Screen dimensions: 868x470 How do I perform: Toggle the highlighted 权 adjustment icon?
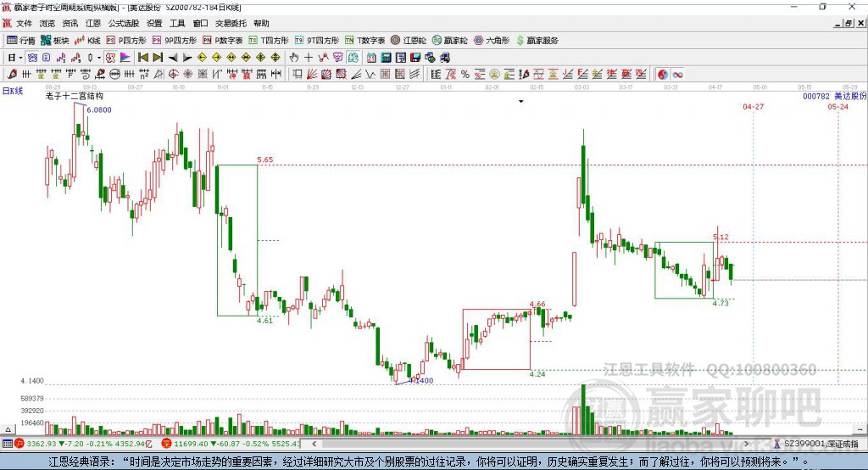(110, 58)
